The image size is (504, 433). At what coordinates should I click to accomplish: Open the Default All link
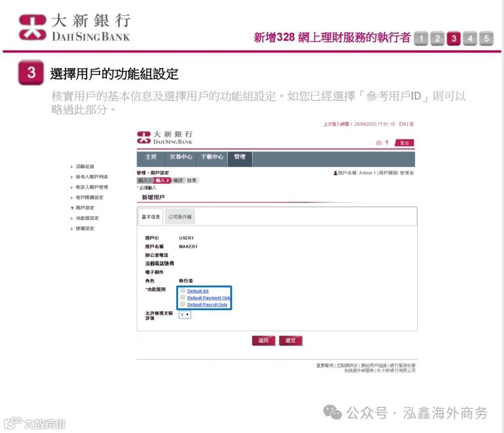click(198, 291)
